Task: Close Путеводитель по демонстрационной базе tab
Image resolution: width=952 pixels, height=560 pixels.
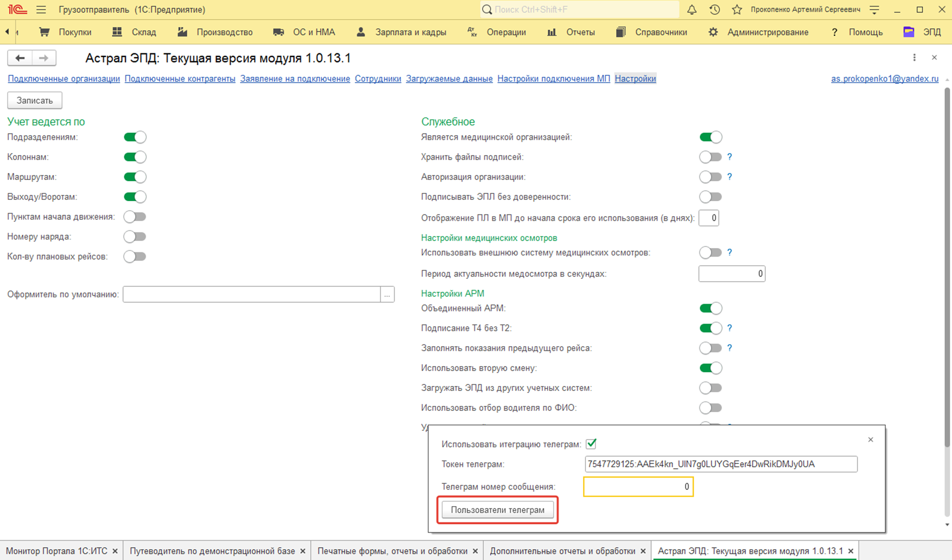Action: [x=303, y=551]
